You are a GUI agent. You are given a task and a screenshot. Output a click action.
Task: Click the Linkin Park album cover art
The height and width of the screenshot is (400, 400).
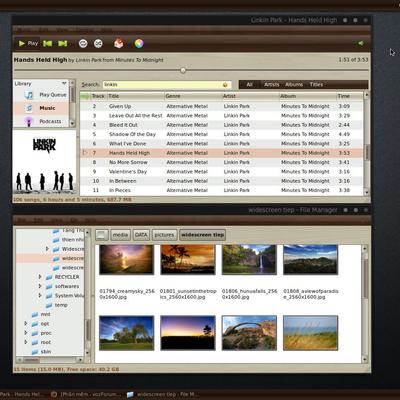[45, 162]
